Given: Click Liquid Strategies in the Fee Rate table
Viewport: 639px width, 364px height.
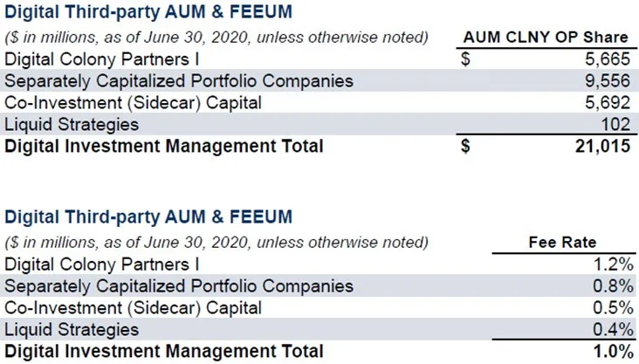Looking at the screenshot, I should 72,330.
